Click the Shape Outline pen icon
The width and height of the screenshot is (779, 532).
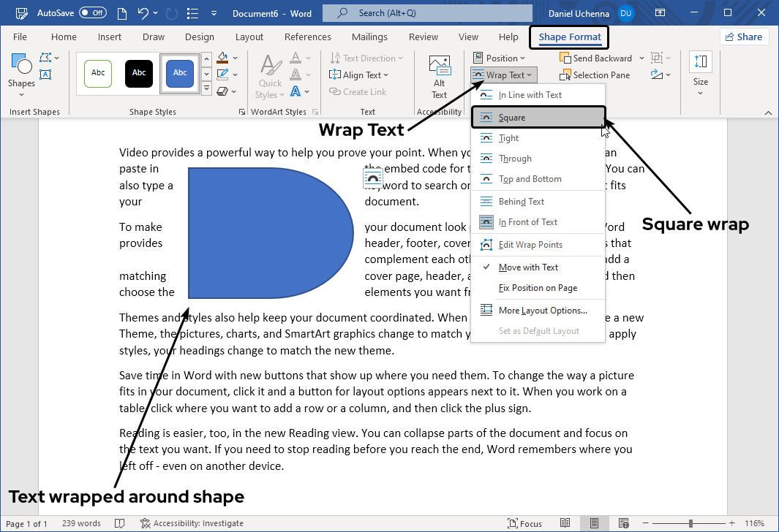pos(224,74)
